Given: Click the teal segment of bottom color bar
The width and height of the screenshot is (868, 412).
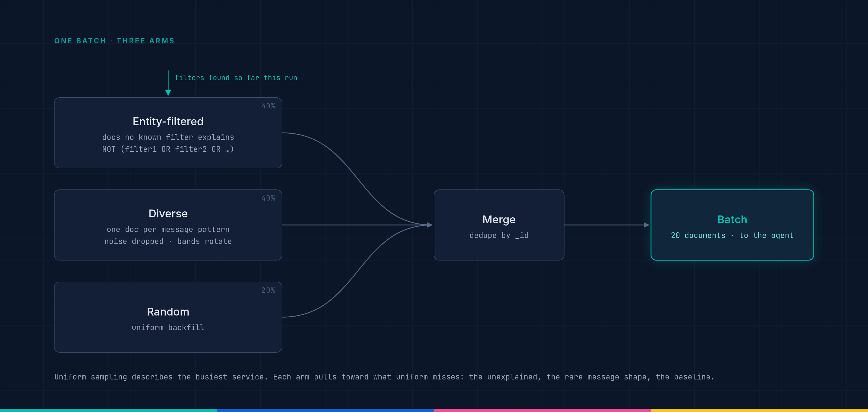Looking at the screenshot, I should tap(108, 410).
